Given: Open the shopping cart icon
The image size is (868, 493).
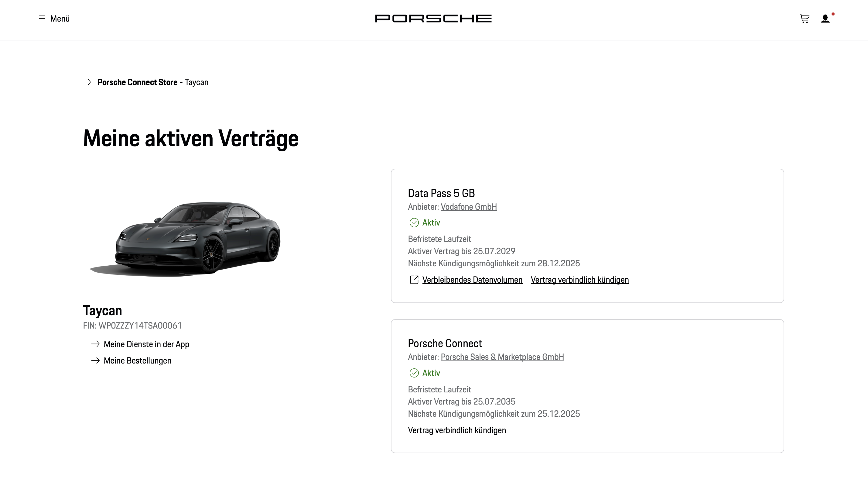Looking at the screenshot, I should click(805, 19).
